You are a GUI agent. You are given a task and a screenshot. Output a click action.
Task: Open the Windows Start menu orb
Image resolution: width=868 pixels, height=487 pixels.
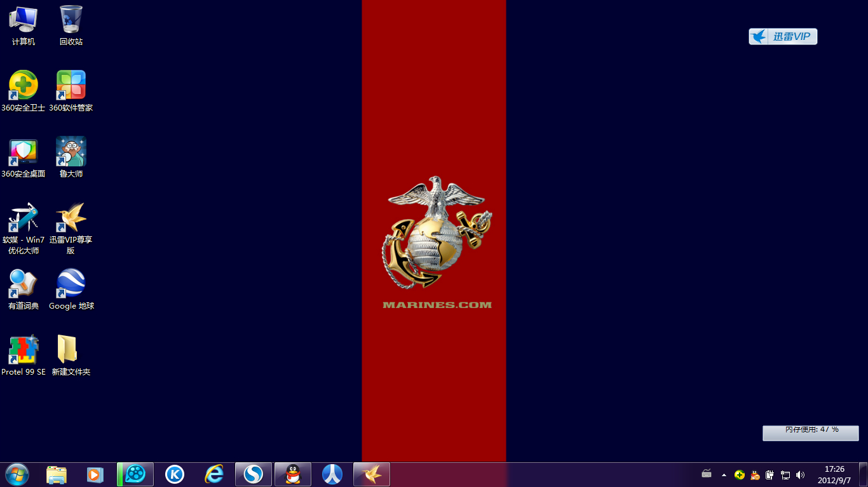[17, 474]
